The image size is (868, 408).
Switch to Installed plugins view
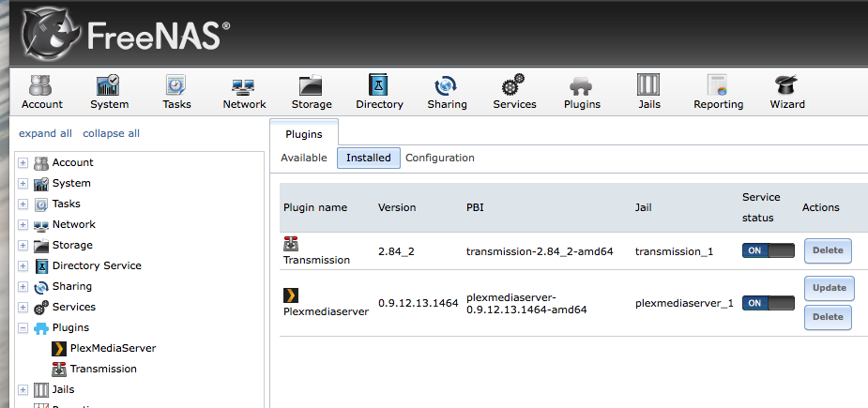369,158
